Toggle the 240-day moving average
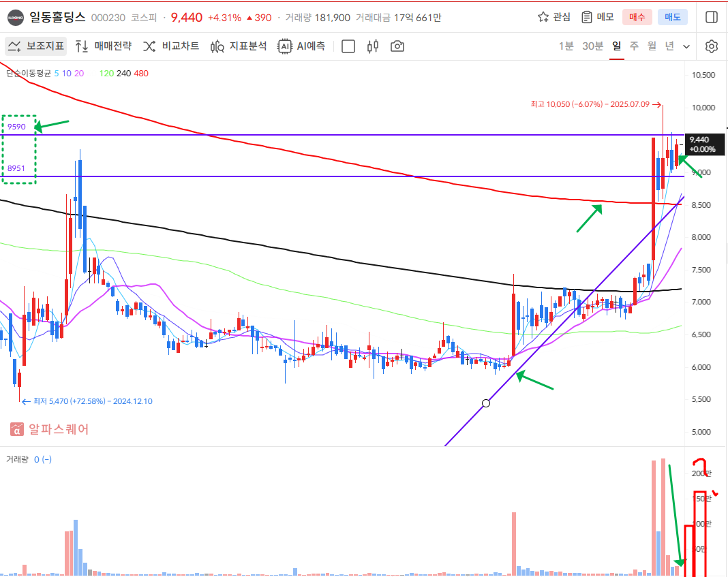 coord(123,74)
